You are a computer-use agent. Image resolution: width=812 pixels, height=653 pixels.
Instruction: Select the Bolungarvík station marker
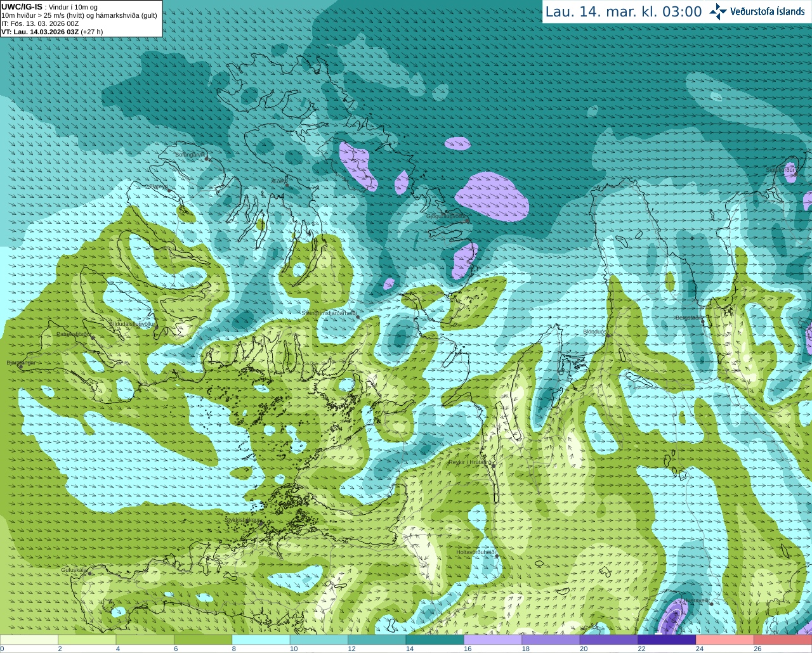207,158
